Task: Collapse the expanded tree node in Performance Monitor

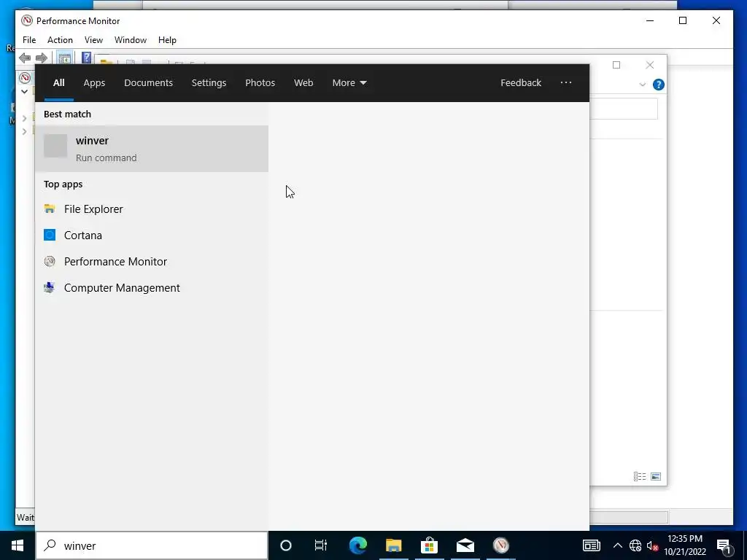Action: tap(24, 91)
